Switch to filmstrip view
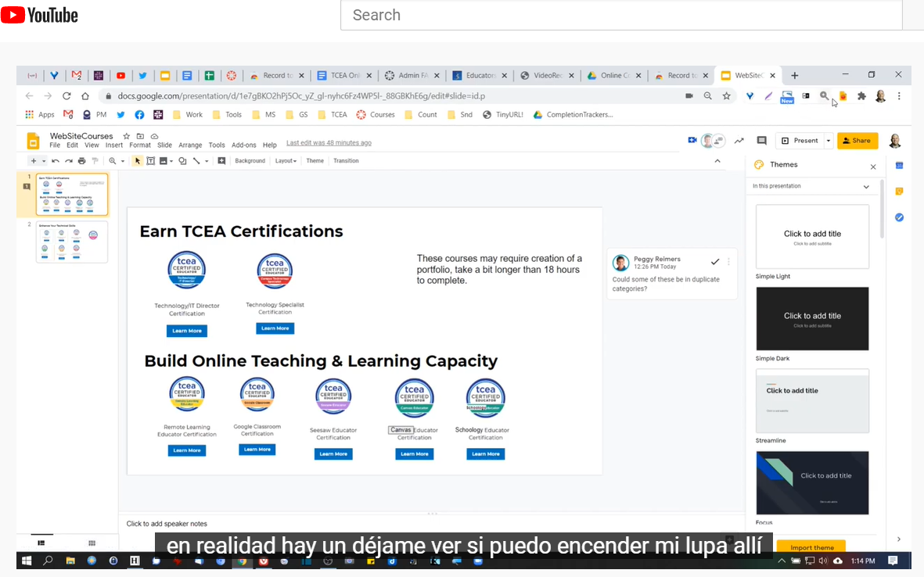The width and height of the screenshot is (924, 577). (x=41, y=543)
